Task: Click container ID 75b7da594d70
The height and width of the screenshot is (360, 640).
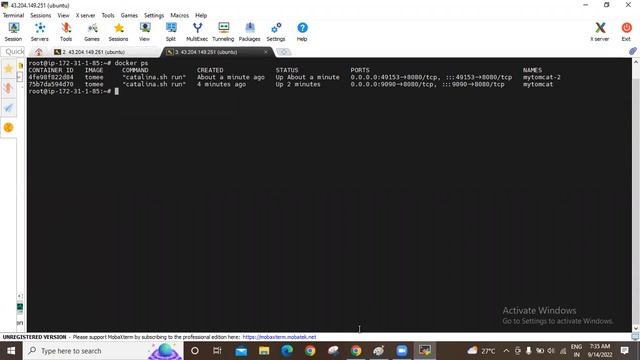Action: click(x=51, y=84)
